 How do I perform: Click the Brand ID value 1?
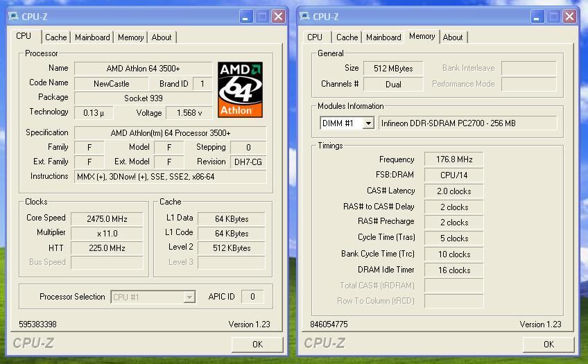point(202,84)
